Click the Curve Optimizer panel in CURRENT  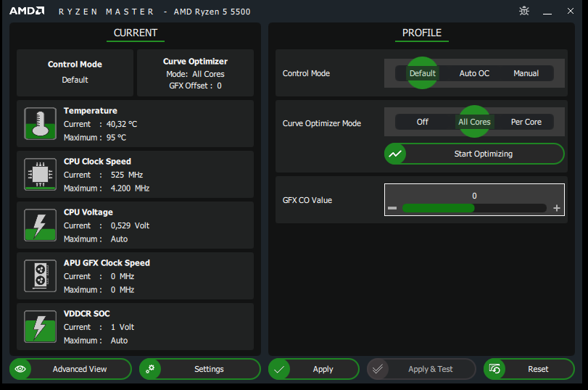click(x=195, y=72)
